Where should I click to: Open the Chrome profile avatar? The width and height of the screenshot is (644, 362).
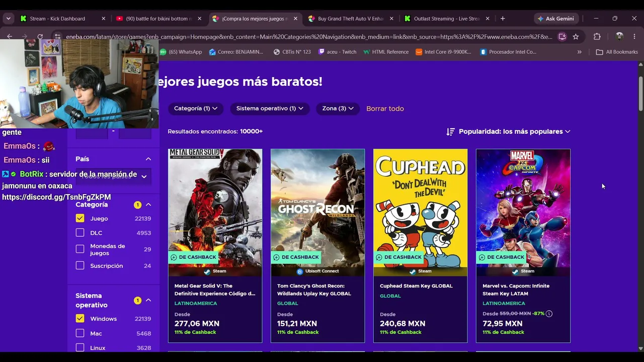click(619, 37)
